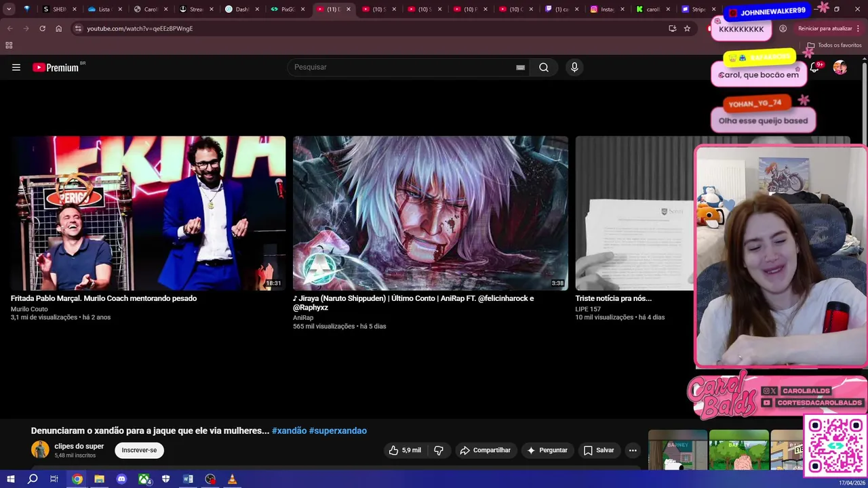Open the YouTube account avatar menu
Screen dimensions: 868x488
click(x=840, y=67)
